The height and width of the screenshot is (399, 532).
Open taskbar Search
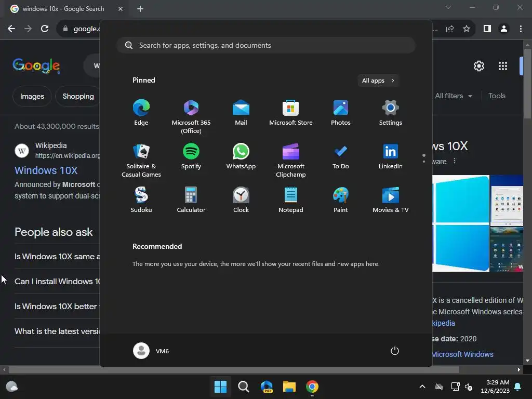point(243,387)
